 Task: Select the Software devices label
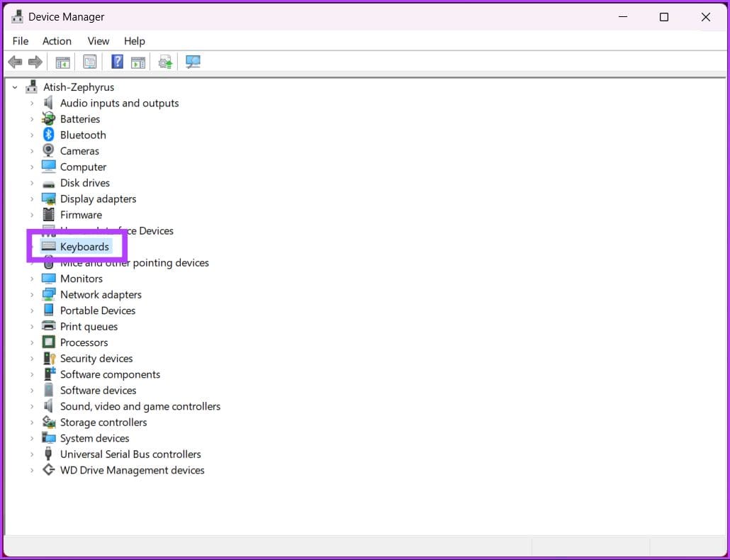coord(99,390)
